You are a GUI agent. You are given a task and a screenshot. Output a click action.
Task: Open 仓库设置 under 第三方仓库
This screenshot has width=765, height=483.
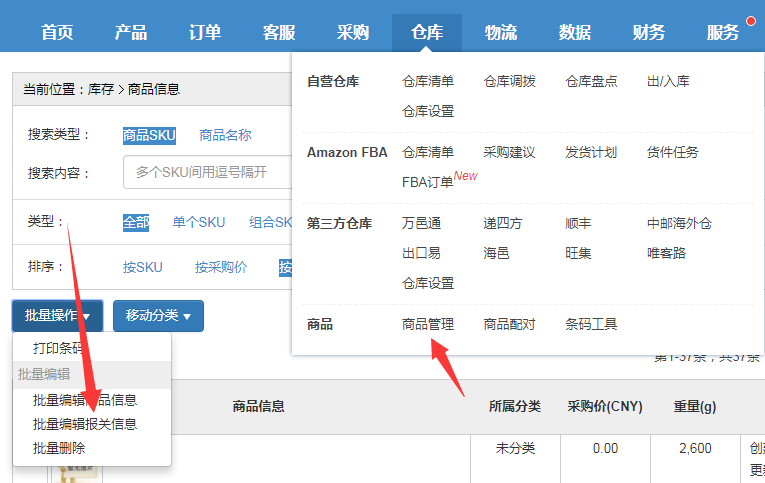(428, 283)
